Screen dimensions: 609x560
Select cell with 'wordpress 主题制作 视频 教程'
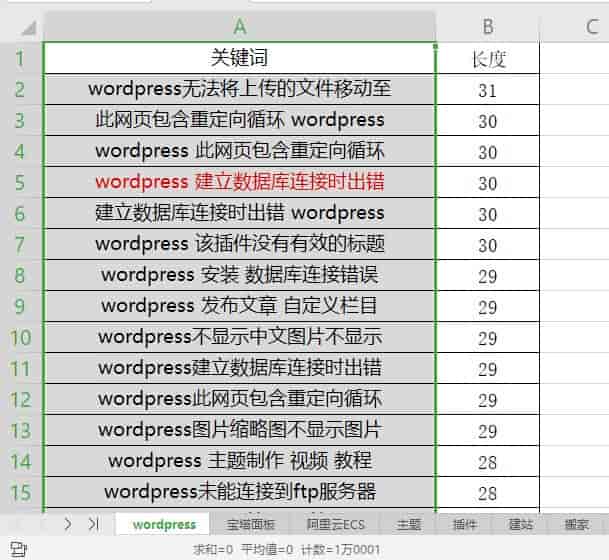(240, 461)
